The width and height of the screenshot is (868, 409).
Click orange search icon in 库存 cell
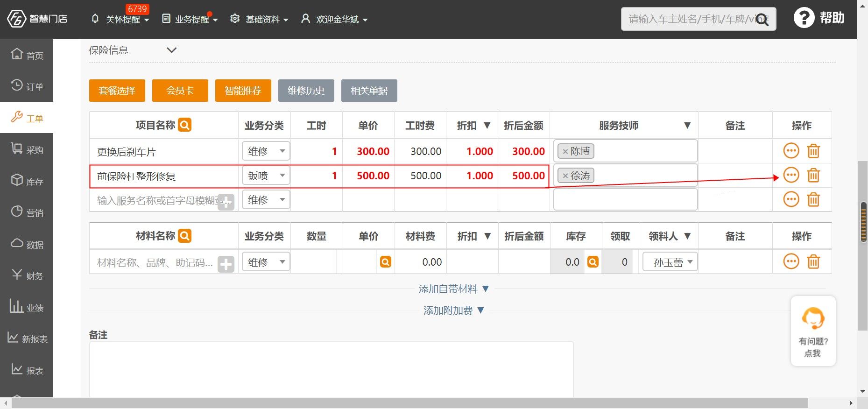[593, 262]
